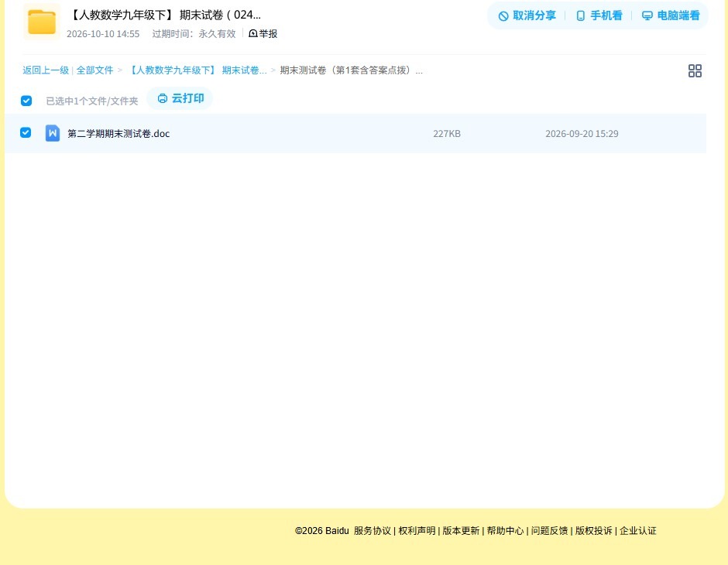The image size is (728, 565).
Task: Uncheck the 第二学期期末测试卷.doc checkbox
Action: click(26, 132)
